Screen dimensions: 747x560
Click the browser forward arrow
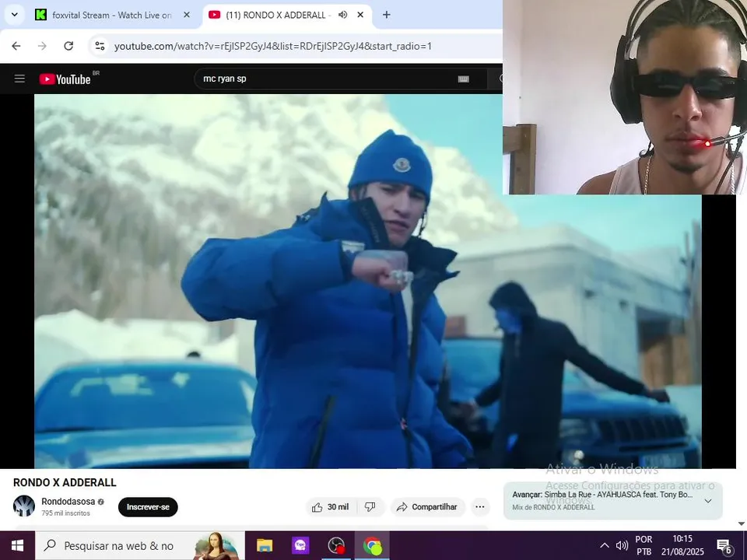coord(42,46)
